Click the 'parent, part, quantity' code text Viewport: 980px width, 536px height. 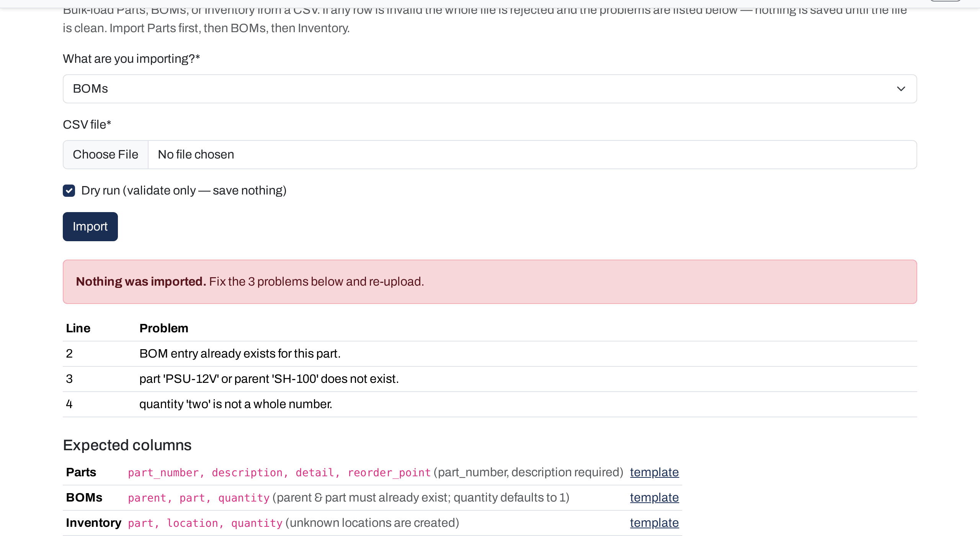click(199, 498)
